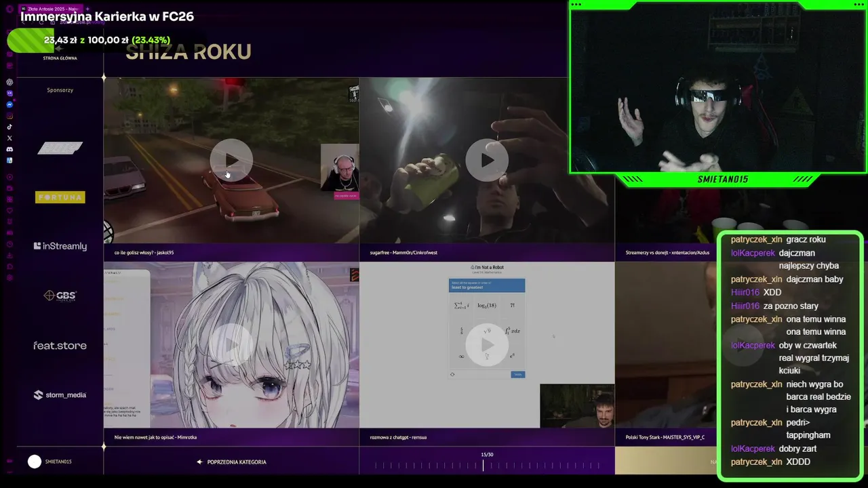The image size is (868, 488).
Task: Open the inStreamly sponsor logo
Action: 60,246
